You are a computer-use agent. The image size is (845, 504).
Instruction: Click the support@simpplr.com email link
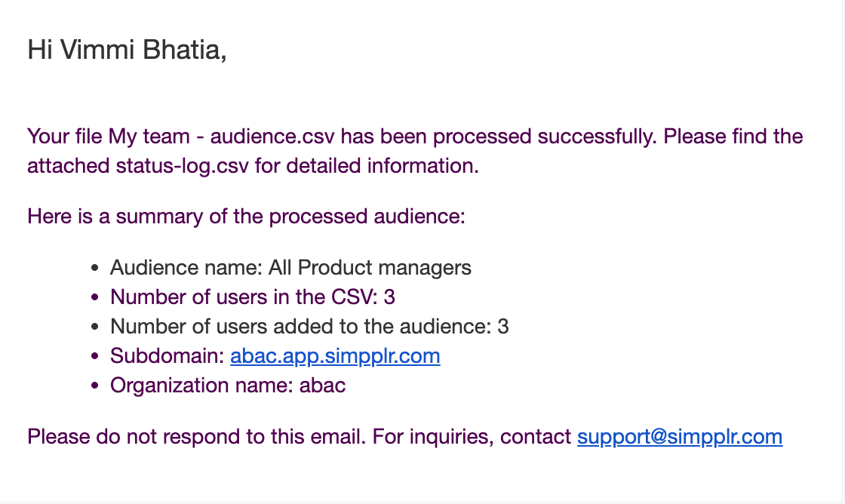point(679,437)
